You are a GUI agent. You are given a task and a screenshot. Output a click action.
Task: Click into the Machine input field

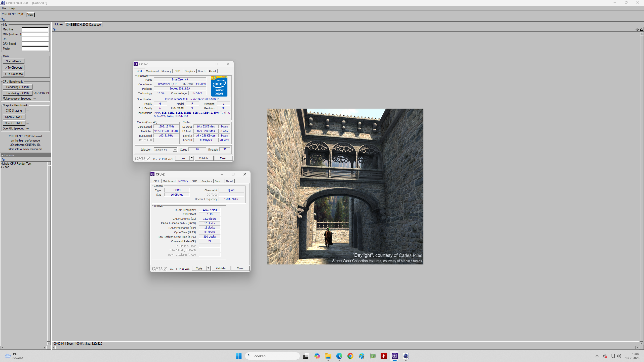(35, 29)
